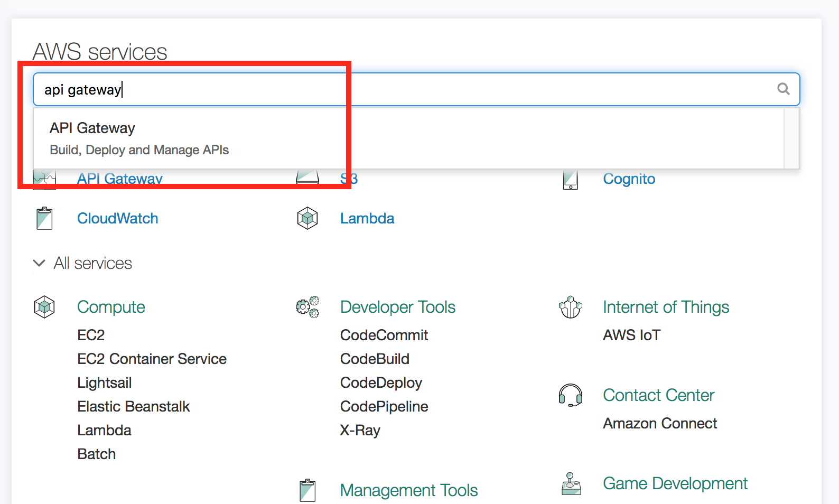Click the Compute category cube icon

tap(44, 307)
